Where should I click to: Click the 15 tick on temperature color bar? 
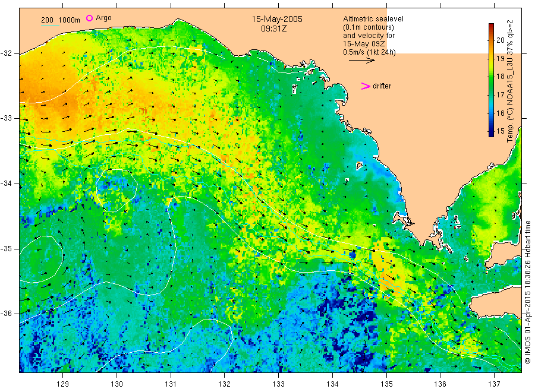500,131
